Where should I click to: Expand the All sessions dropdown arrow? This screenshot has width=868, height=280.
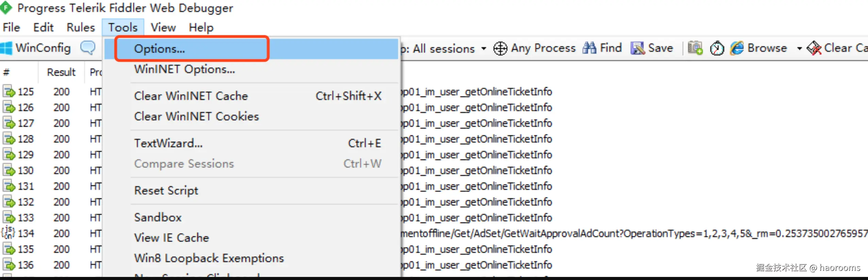coord(484,48)
